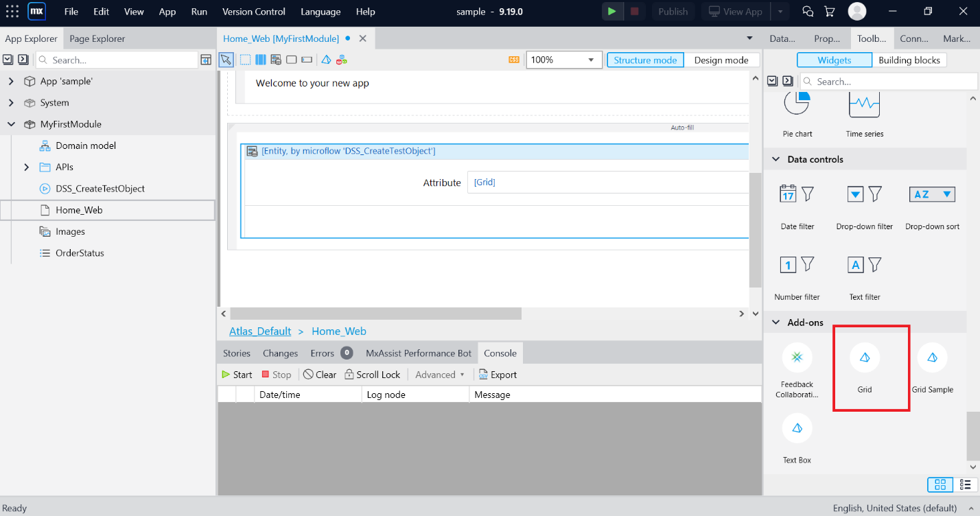980x516 pixels.
Task: Click Clear in the Console toolbar
Action: pyautogui.click(x=320, y=375)
